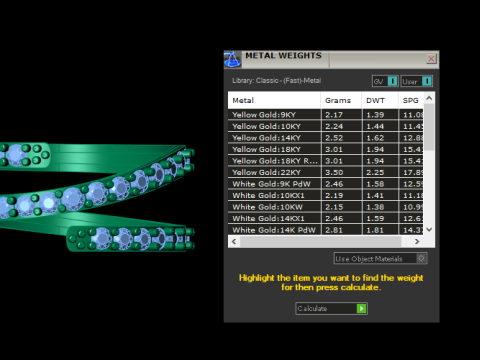Screen dimensions: 480x360
Task: Click the 2.25 DWT value
Action: [x=375, y=172]
